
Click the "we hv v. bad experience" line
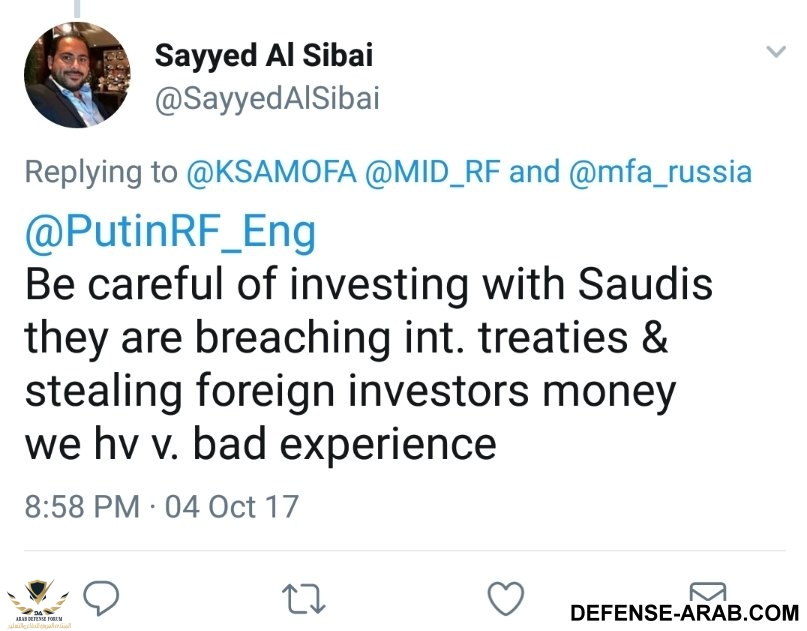pyautogui.click(x=260, y=443)
